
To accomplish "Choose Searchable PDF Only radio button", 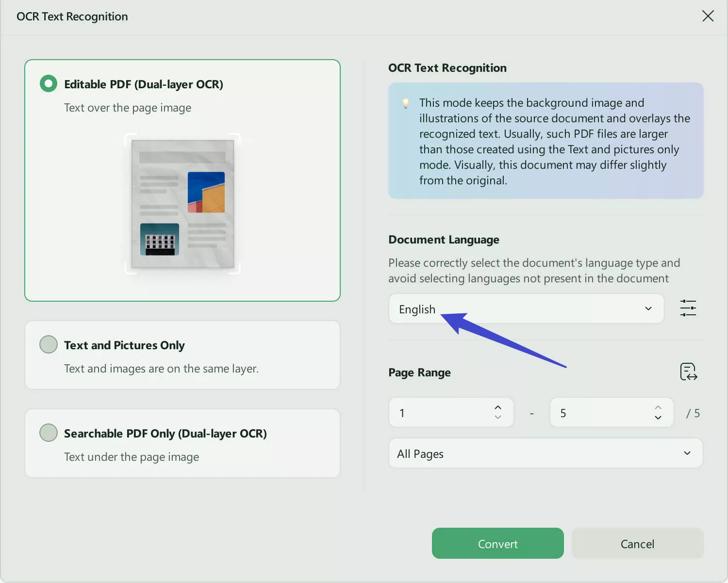I will [49, 433].
